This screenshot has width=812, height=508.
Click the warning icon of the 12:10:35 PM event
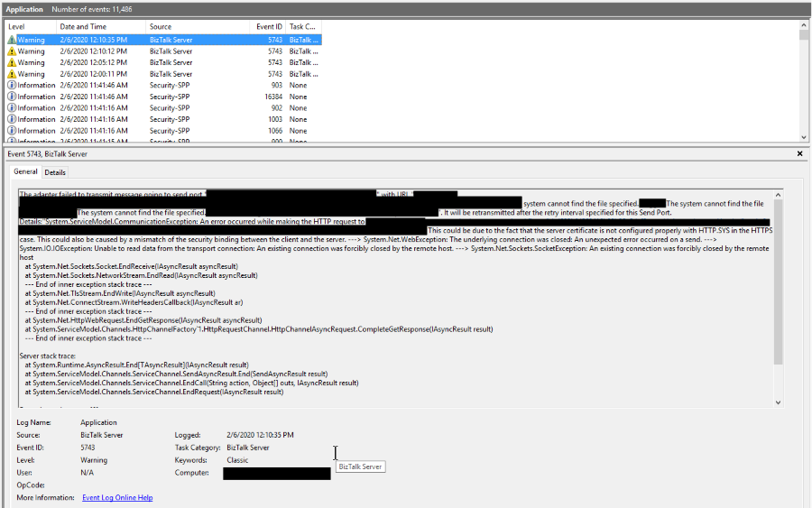(12, 41)
